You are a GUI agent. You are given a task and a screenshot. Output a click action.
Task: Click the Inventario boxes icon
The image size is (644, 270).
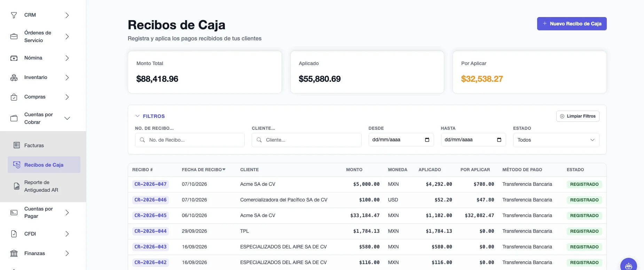click(14, 78)
